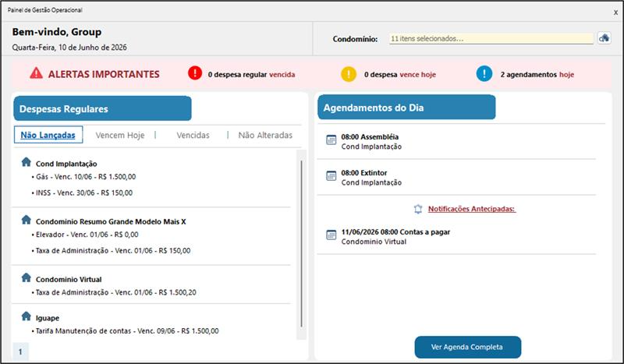Viewport: 624px width, 364px height.
Task: Click the 0 despesa vence hoje alert
Action: tap(400, 74)
